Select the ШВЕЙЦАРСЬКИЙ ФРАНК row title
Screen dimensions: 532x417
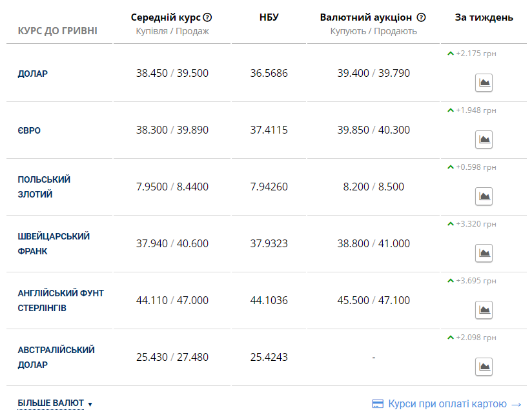[54, 243]
